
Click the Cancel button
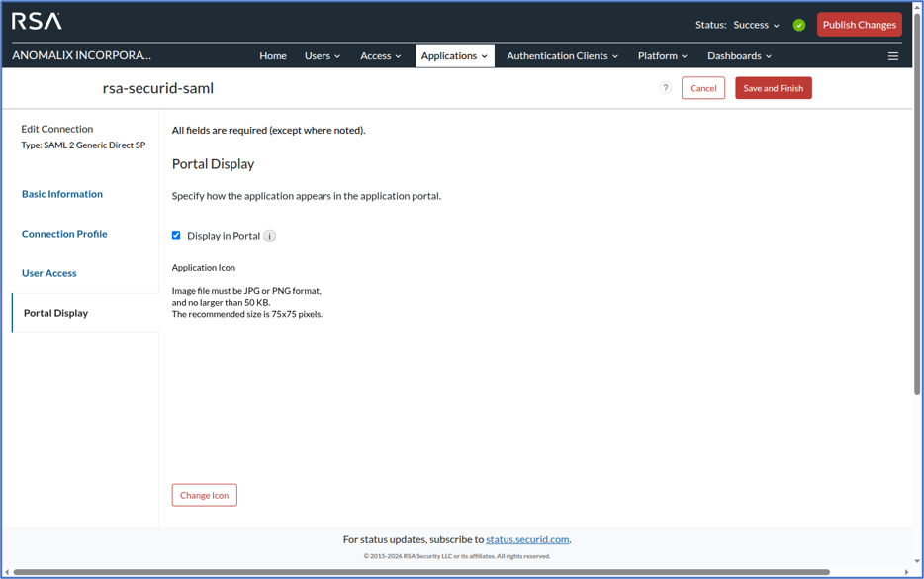(x=703, y=88)
